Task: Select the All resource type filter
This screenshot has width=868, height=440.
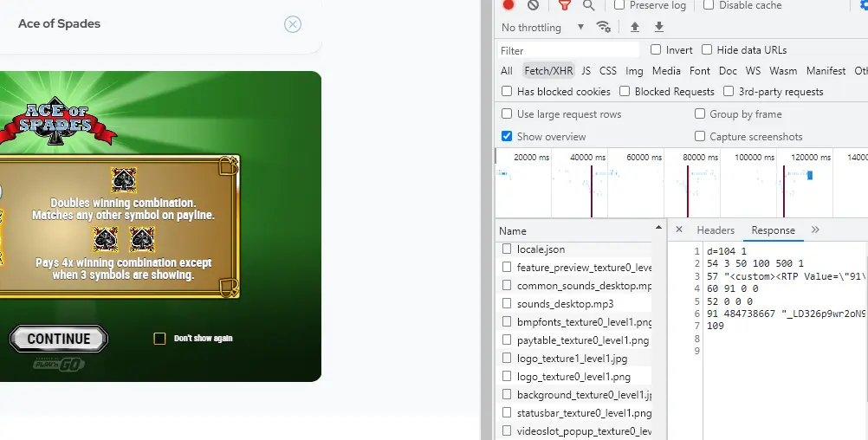Action: (x=507, y=71)
